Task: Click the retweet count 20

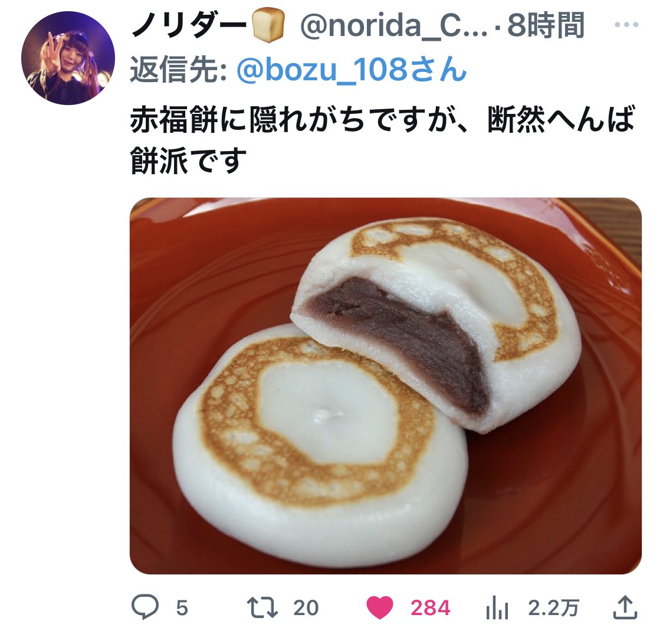Action: 306,608
